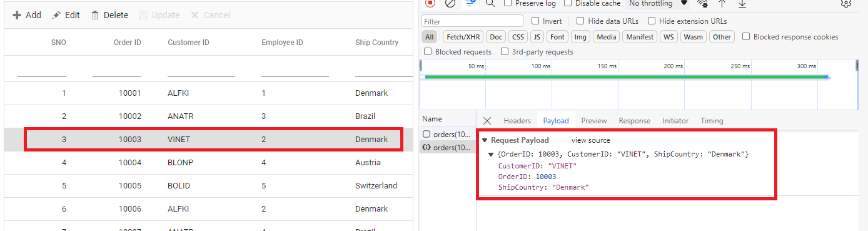Filter requests by Doc
Screen dimensions: 868x231
[496, 37]
